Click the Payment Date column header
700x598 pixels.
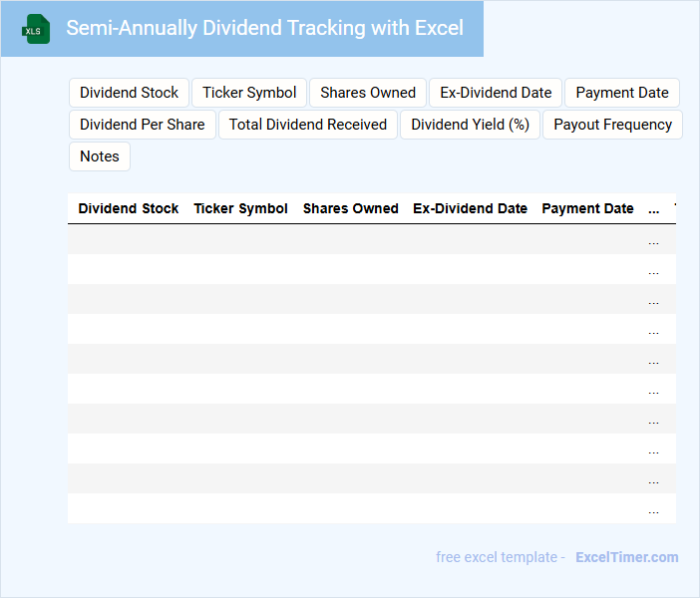pos(587,209)
